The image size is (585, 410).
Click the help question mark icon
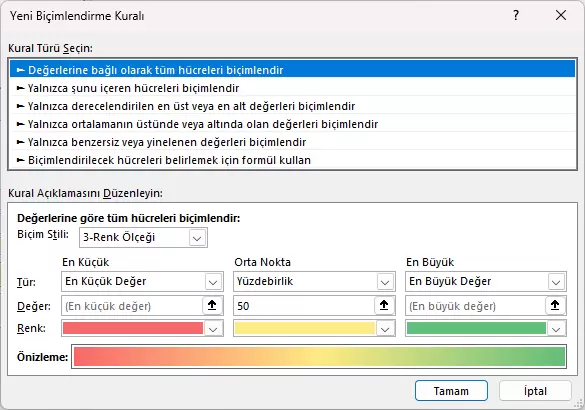click(x=516, y=15)
